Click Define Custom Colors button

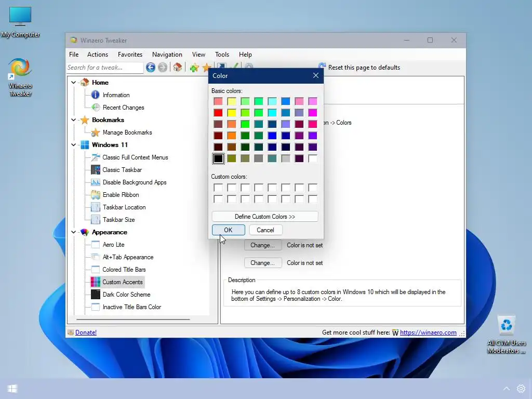(x=265, y=217)
